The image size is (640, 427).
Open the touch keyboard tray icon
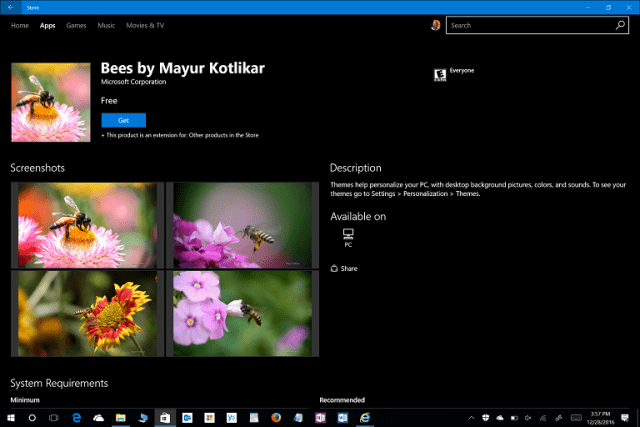point(576,418)
